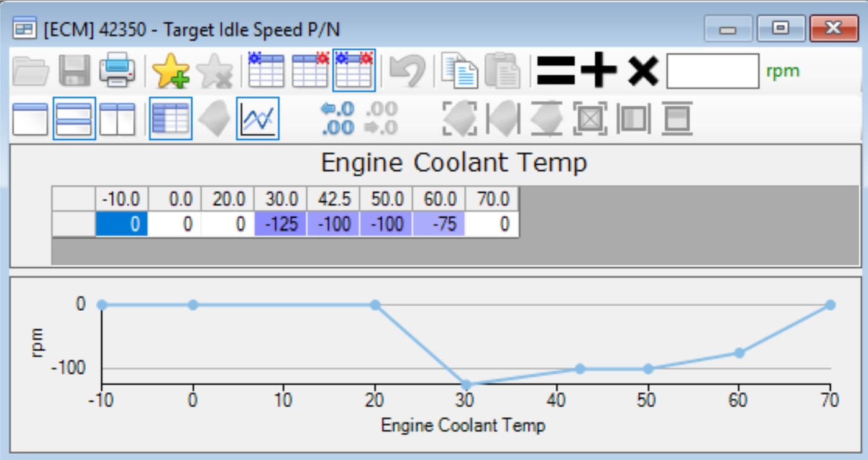868x460 pixels.
Task: Select the 0 cell under 0.0
Action: (175, 224)
